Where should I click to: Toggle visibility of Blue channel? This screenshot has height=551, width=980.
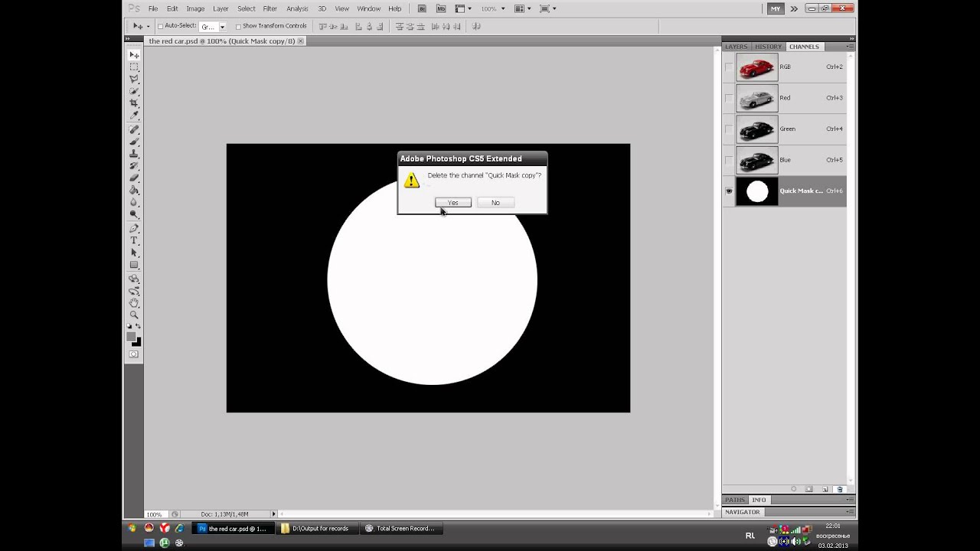(729, 160)
